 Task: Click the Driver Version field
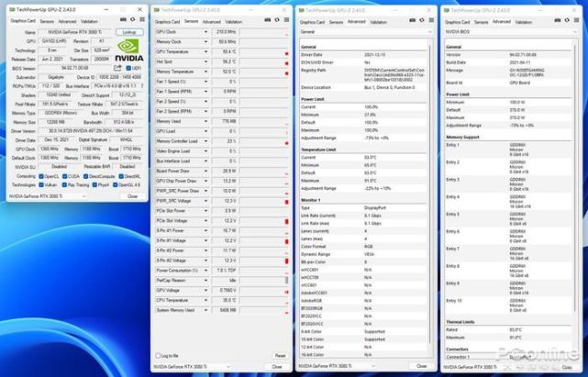[x=91, y=131]
